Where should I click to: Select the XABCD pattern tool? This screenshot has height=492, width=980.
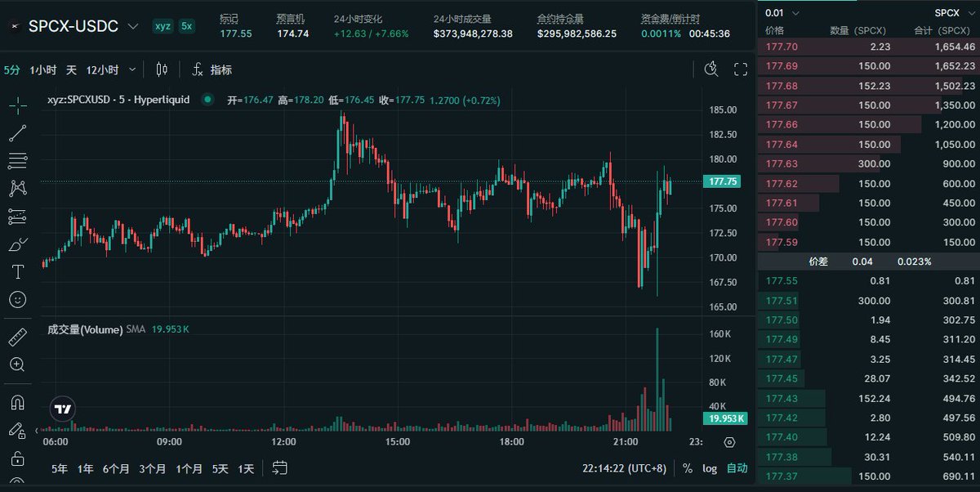pos(18,189)
